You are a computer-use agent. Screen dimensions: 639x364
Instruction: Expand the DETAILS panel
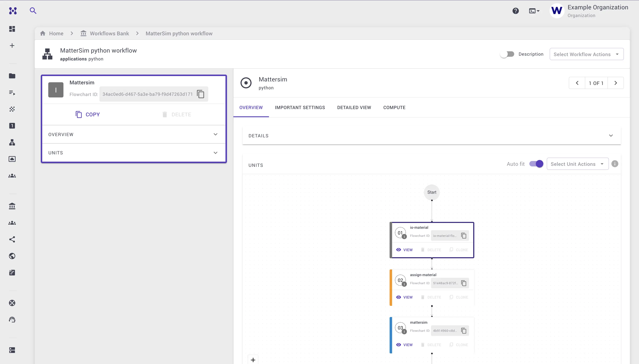tap(431, 136)
